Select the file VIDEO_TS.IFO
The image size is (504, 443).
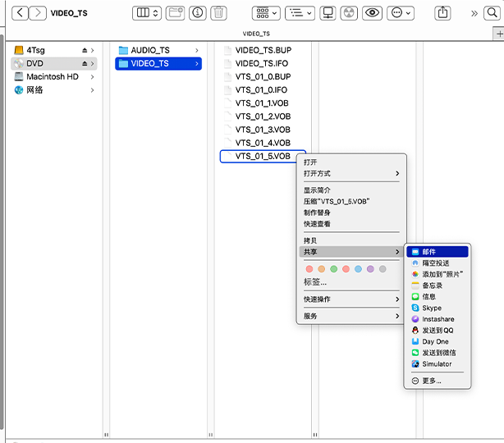pos(263,64)
